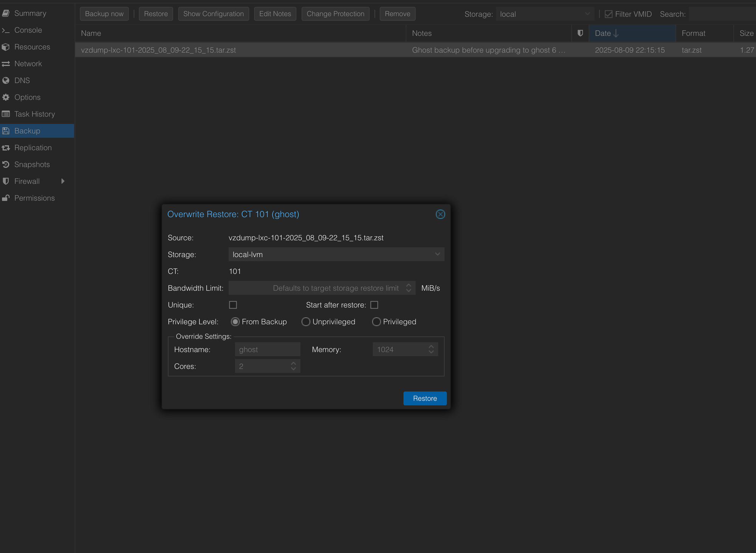Close the Overwrite Restore dialog

click(440, 214)
